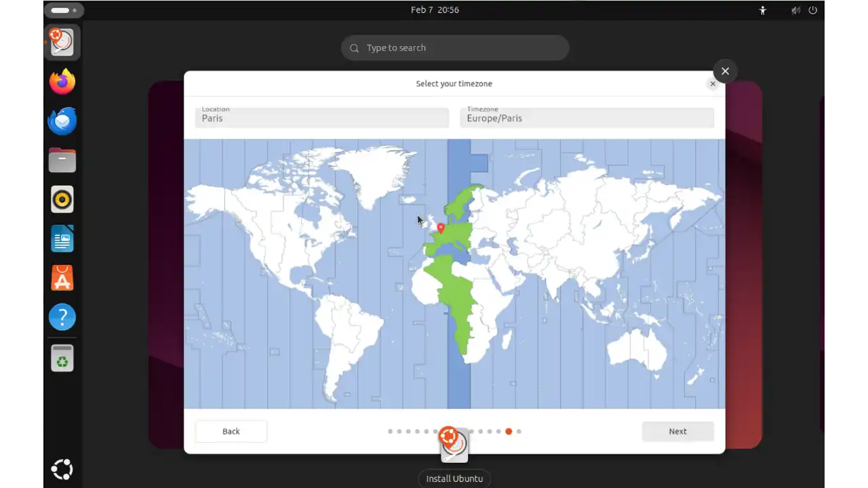
Task: Click the Timezone field showing Europe/Paris
Action: 587,118
